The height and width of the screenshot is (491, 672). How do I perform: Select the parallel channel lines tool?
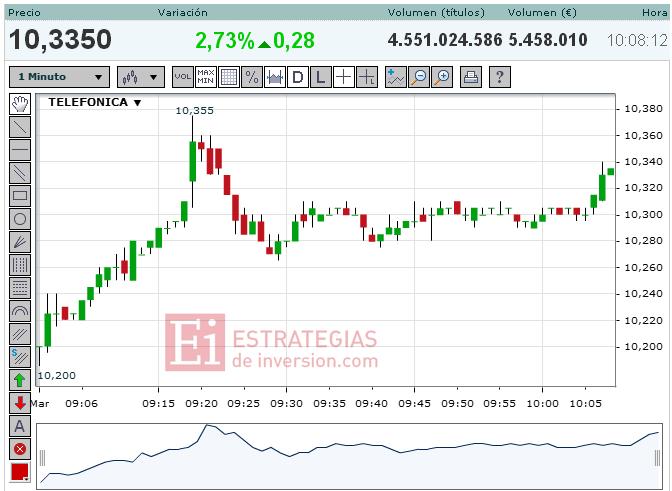[x=20, y=173]
